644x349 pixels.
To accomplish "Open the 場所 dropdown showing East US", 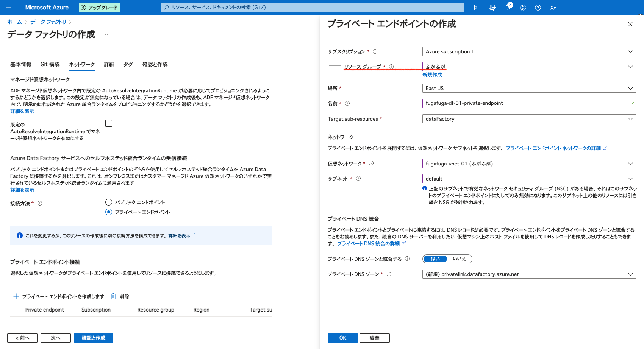I will point(529,88).
